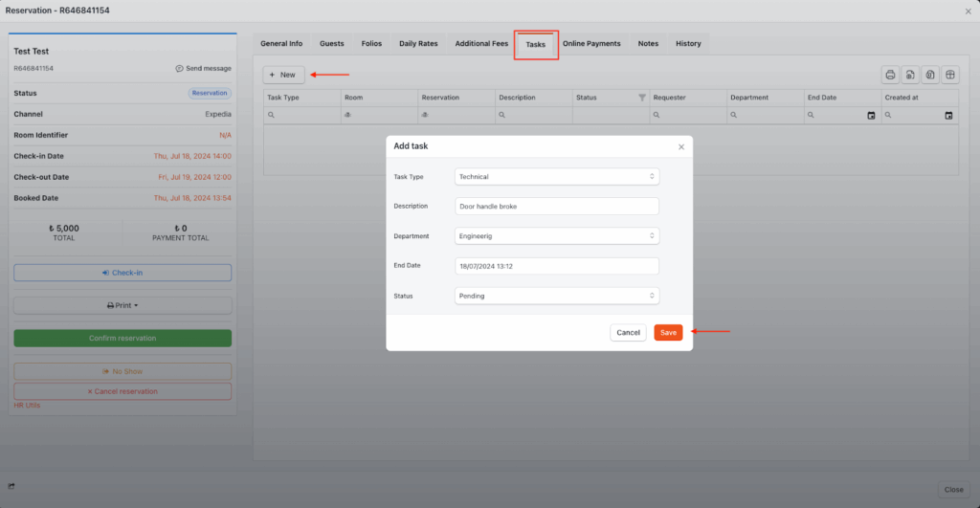Open the Print dropdown button
Screen dimensions: 980x508
(x=122, y=305)
